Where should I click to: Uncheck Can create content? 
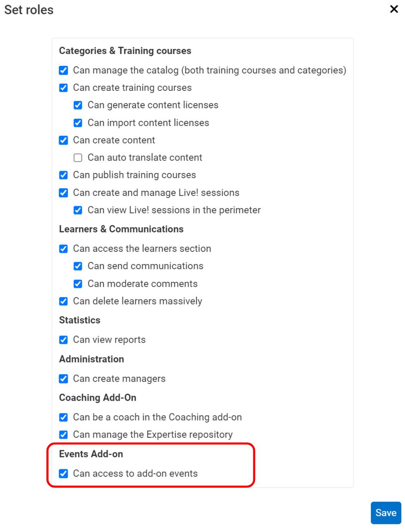pyautogui.click(x=64, y=140)
